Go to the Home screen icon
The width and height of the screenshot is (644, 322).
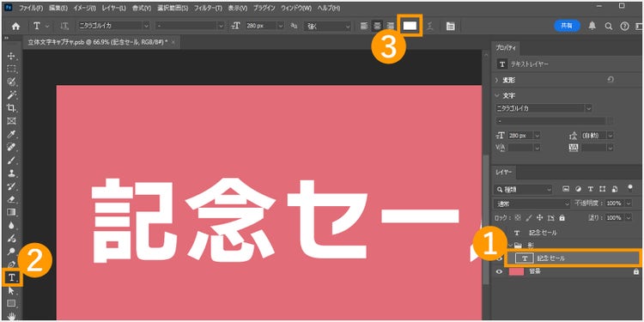tap(16, 26)
